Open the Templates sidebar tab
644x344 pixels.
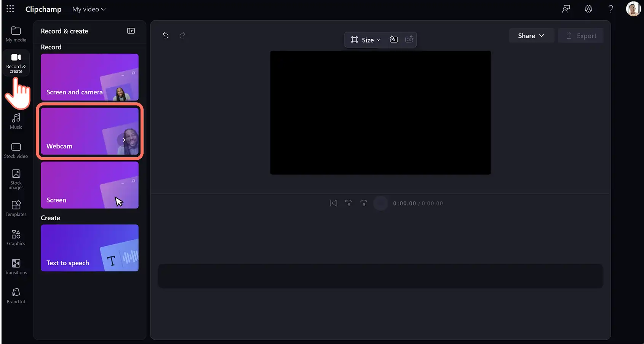coord(16,209)
